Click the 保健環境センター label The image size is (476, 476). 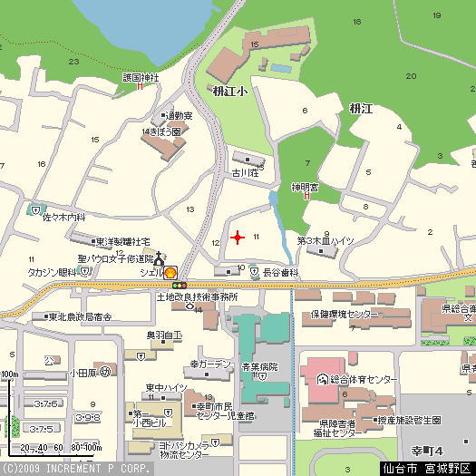pyautogui.click(x=341, y=315)
